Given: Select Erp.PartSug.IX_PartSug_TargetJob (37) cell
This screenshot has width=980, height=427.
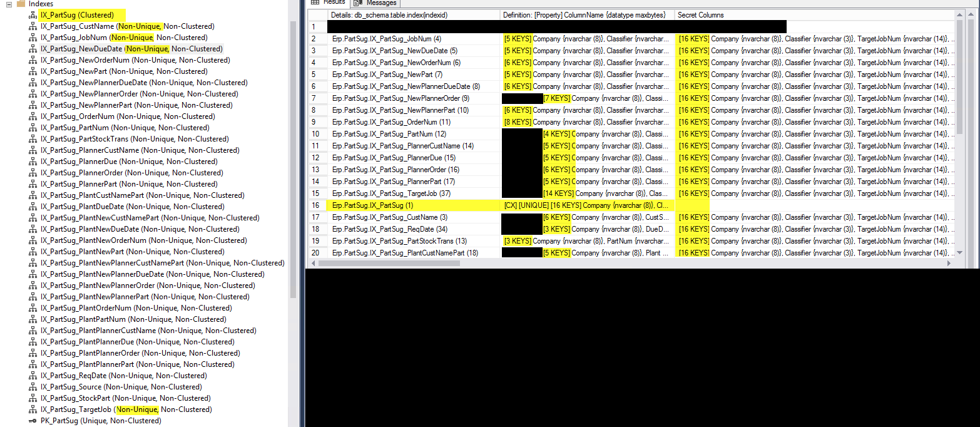Looking at the screenshot, I should point(413,193).
